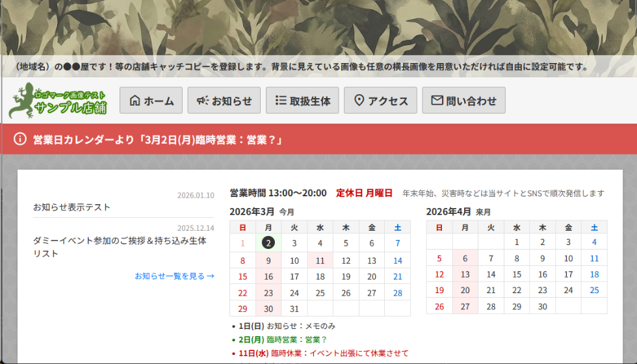Viewport: 637px width, 364px height.
Task: Open the お知らせ表示テスト news entry
Action: [x=72, y=207]
